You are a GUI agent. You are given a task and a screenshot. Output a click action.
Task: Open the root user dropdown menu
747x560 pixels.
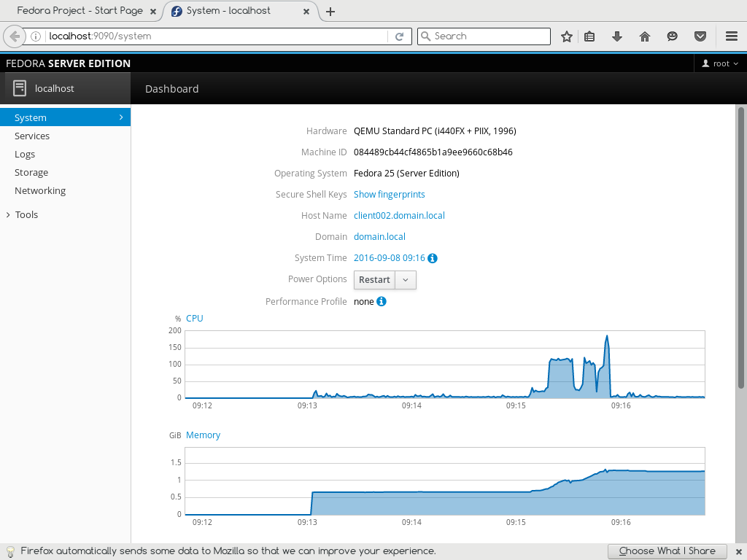pyautogui.click(x=720, y=64)
